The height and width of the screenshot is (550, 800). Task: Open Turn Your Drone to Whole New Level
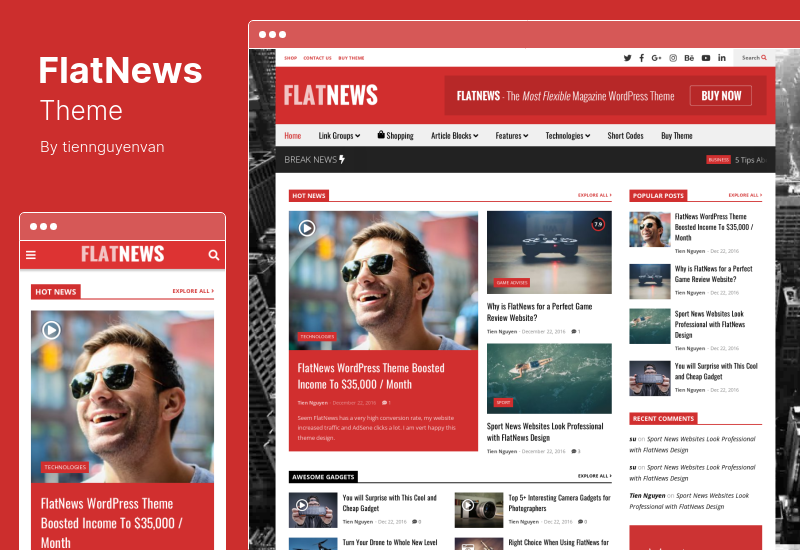[390, 542]
